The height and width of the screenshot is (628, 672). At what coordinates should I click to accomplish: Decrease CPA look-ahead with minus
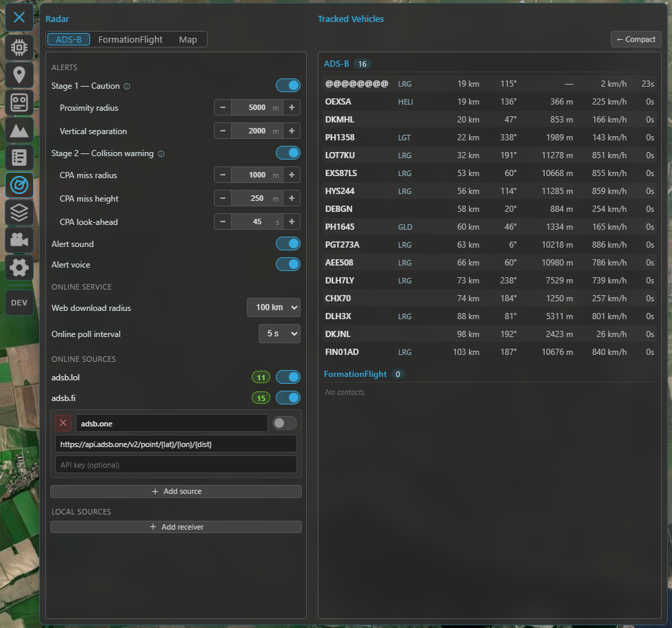(223, 221)
